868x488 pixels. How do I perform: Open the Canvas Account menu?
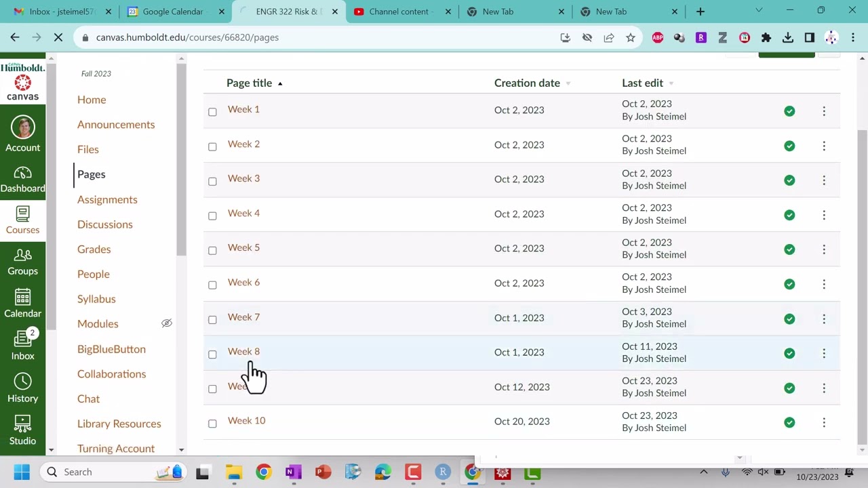click(x=22, y=134)
